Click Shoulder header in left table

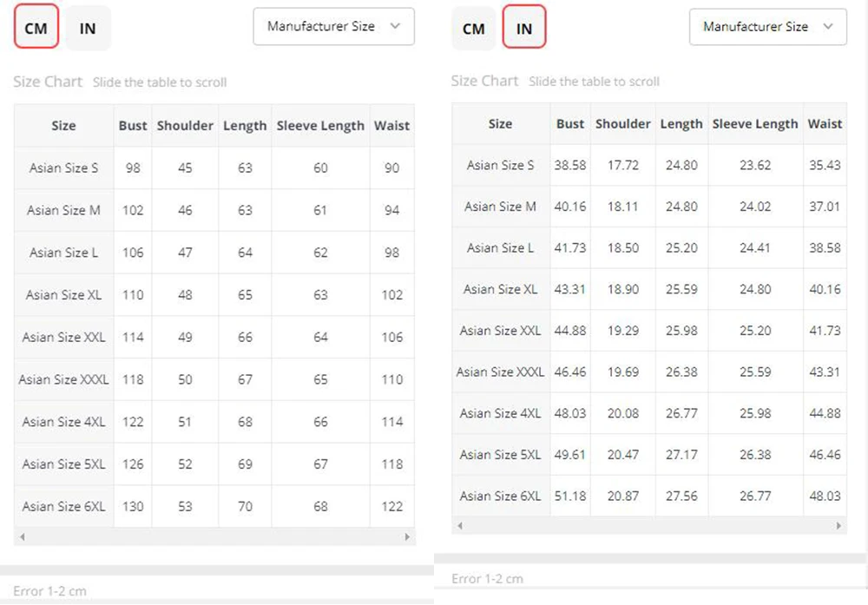(x=185, y=126)
